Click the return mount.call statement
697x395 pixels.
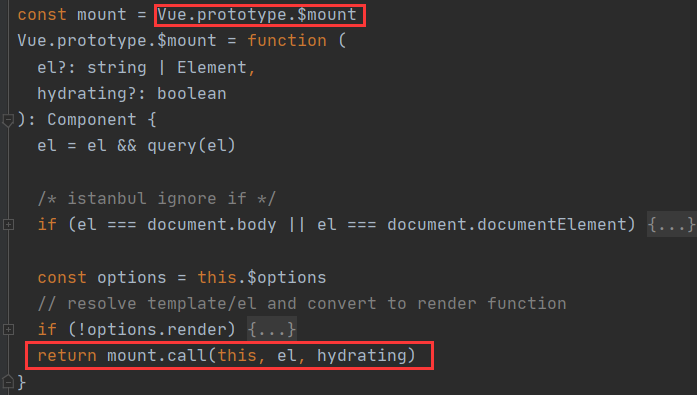[226, 355]
